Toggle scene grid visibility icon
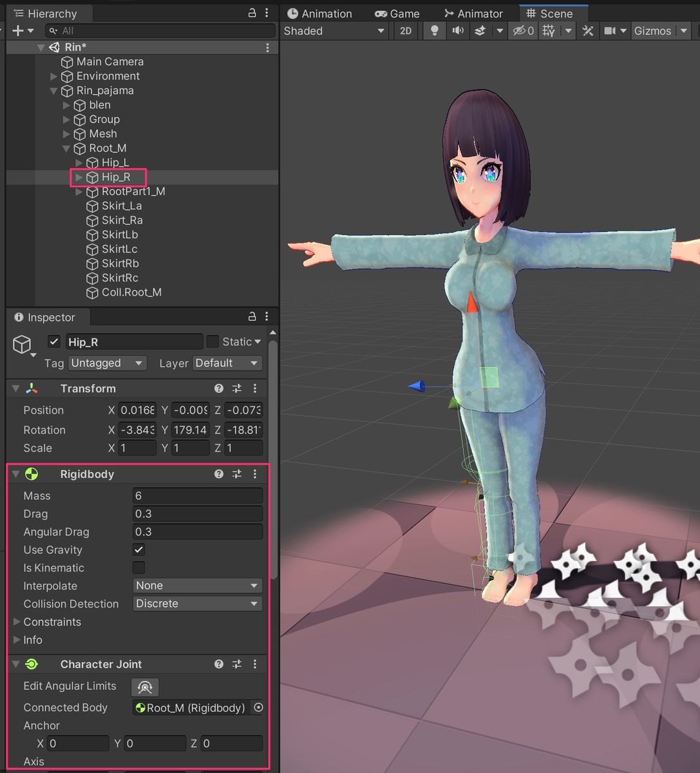The width and height of the screenshot is (700, 773). (549, 30)
